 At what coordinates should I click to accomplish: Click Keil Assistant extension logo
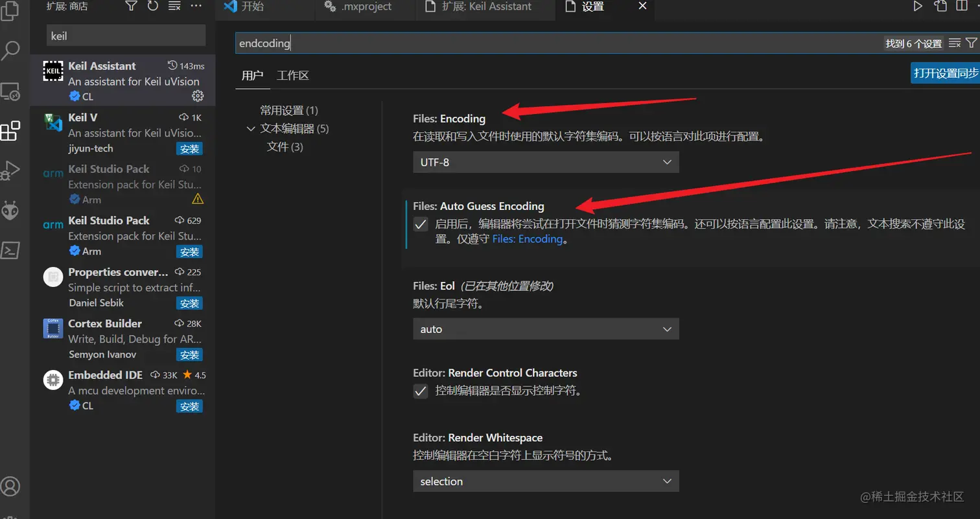(x=53, y=71)
